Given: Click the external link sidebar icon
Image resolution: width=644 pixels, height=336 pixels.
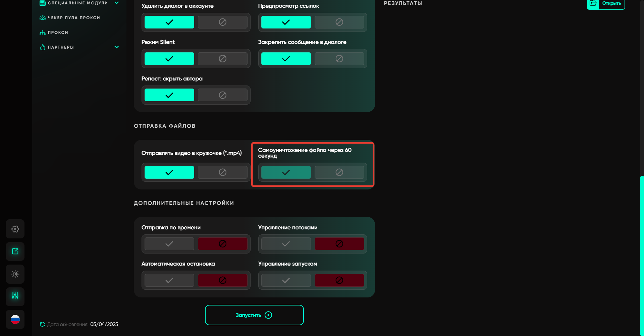Looking at the screenshot, I should tap(15, 251).
